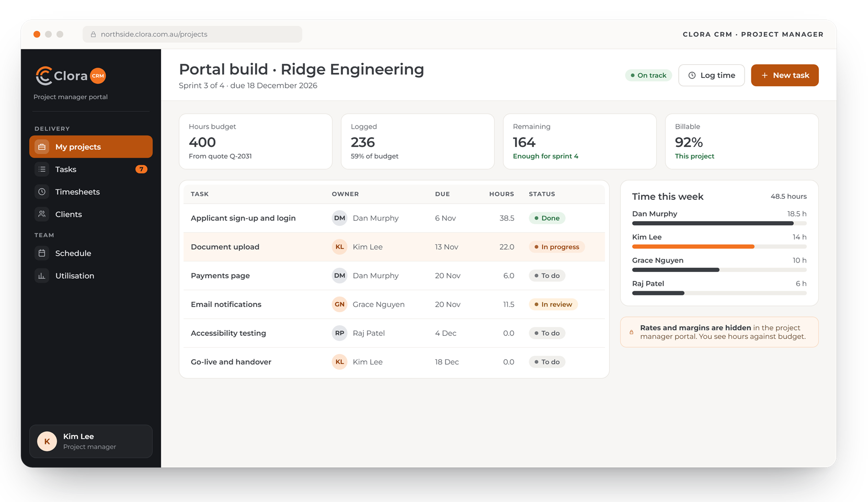The height and width of the screenshot is (502, 868).
Task: View Utilisation report
Action: [x=91, y=276]
